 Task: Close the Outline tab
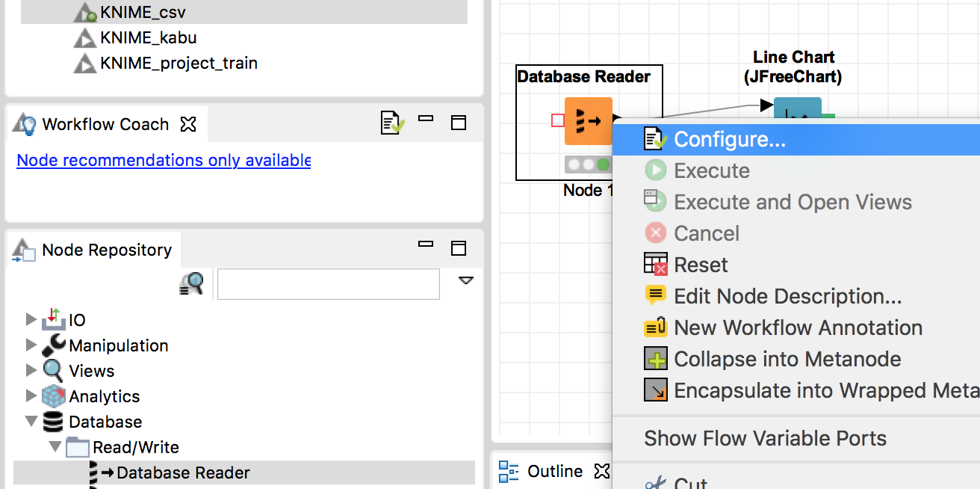coord(601,471)
